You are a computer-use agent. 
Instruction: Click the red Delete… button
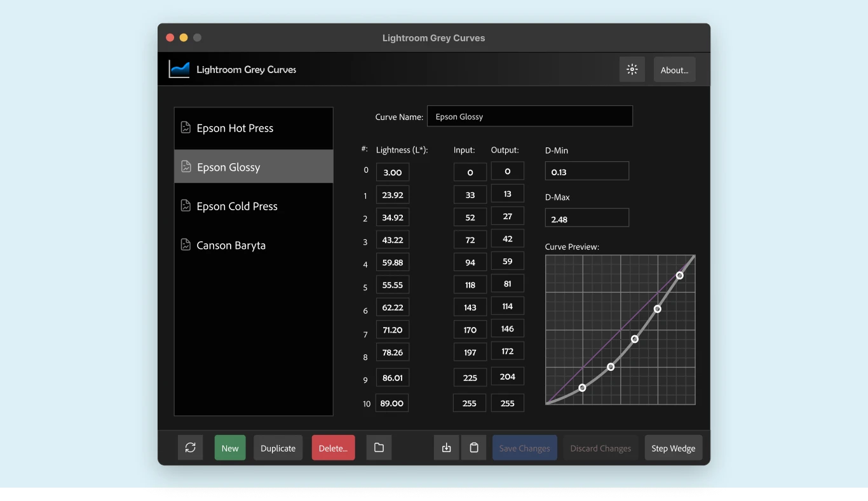click(x=333, y=448)
